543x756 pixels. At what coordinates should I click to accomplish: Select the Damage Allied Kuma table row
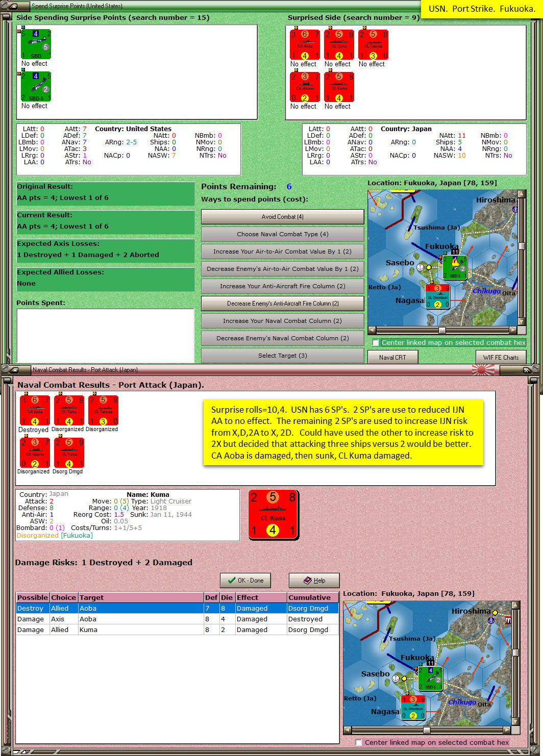click(177, 630)
